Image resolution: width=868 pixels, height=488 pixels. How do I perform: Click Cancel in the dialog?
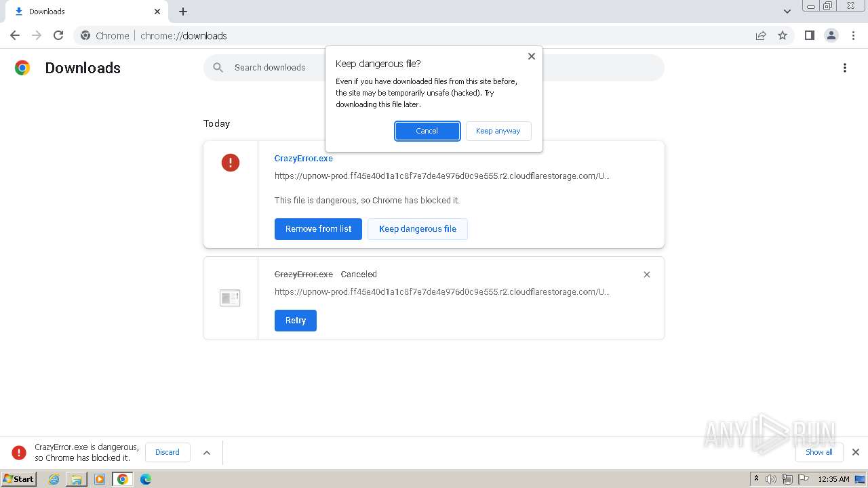point(427,131)
